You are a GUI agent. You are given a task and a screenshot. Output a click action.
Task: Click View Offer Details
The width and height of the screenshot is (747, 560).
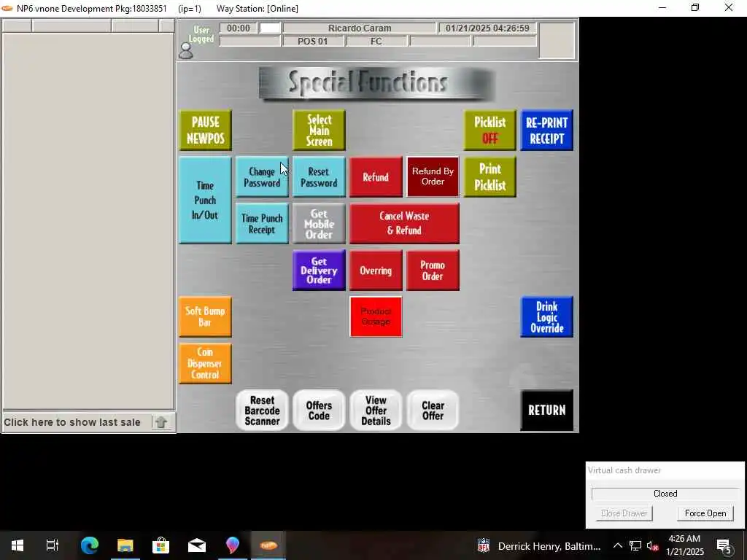click(376, 411)
